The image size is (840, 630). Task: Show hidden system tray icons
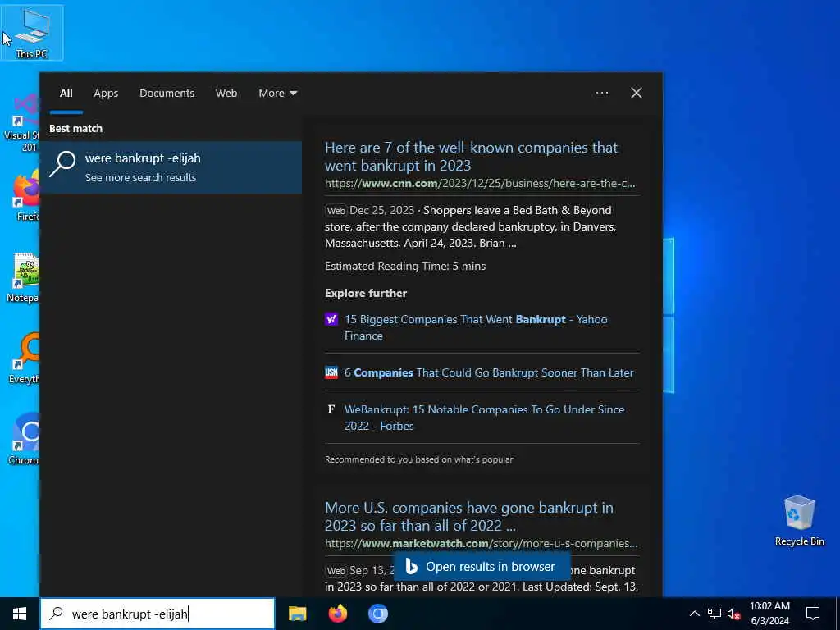pos(694,614)
